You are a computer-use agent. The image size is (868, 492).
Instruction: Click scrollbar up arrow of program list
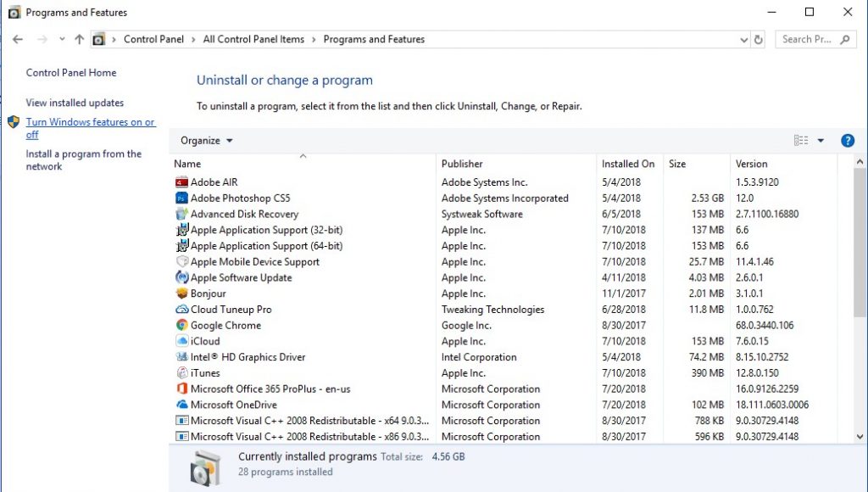860,162
